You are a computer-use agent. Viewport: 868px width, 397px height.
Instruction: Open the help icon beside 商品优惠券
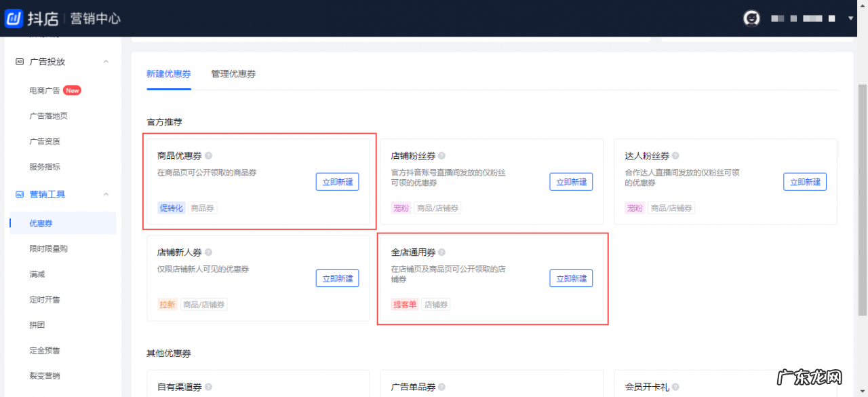208,155
